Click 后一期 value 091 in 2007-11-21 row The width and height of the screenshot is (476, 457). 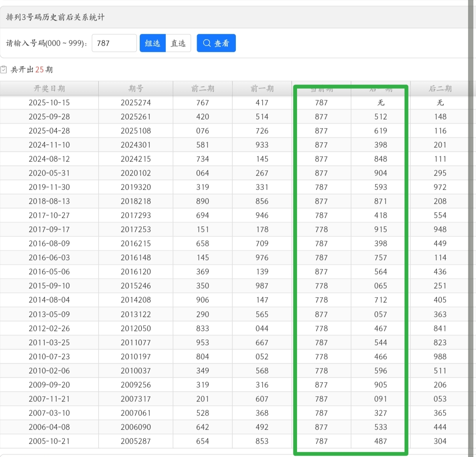[x=381, y=399]
